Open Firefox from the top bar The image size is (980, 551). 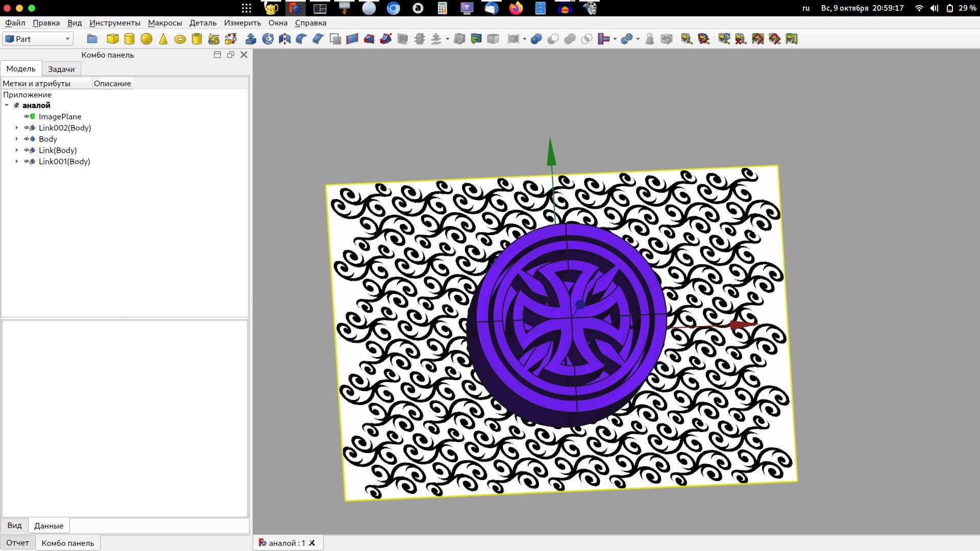pyautogui.click(x=516, y=8)
